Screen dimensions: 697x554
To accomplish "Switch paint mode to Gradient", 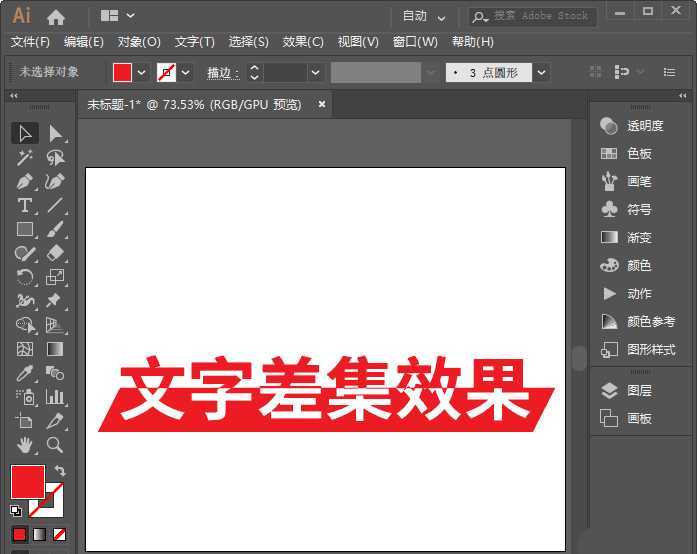I will click(x=39, y=535).
